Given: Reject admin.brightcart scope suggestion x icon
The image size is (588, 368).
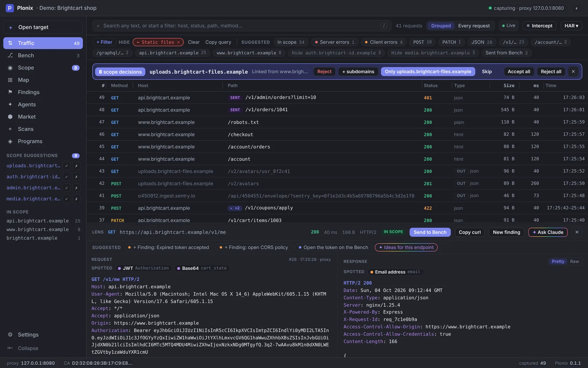Looking at the screenshot, I should [76, 188].
